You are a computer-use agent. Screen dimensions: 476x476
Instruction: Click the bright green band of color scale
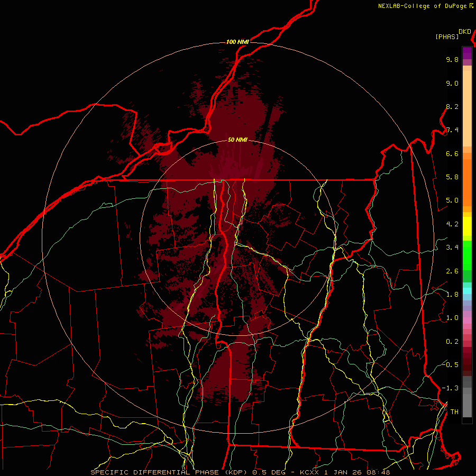click(467, 255)
